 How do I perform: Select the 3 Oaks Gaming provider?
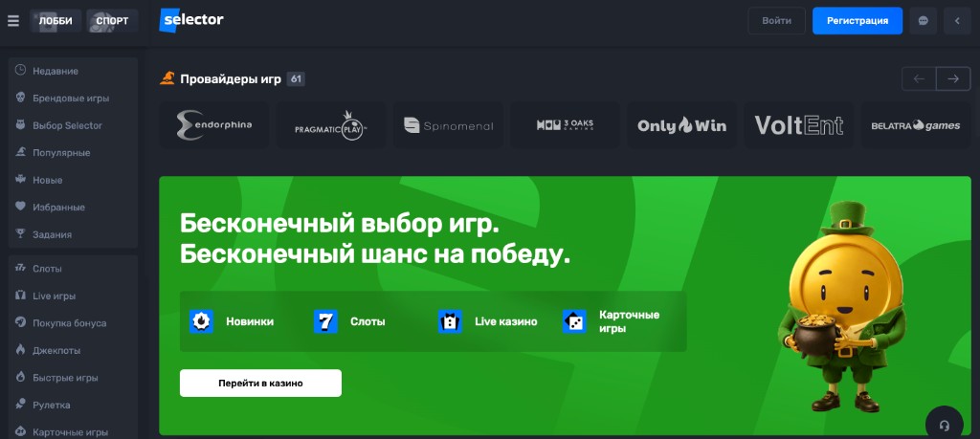565,125
